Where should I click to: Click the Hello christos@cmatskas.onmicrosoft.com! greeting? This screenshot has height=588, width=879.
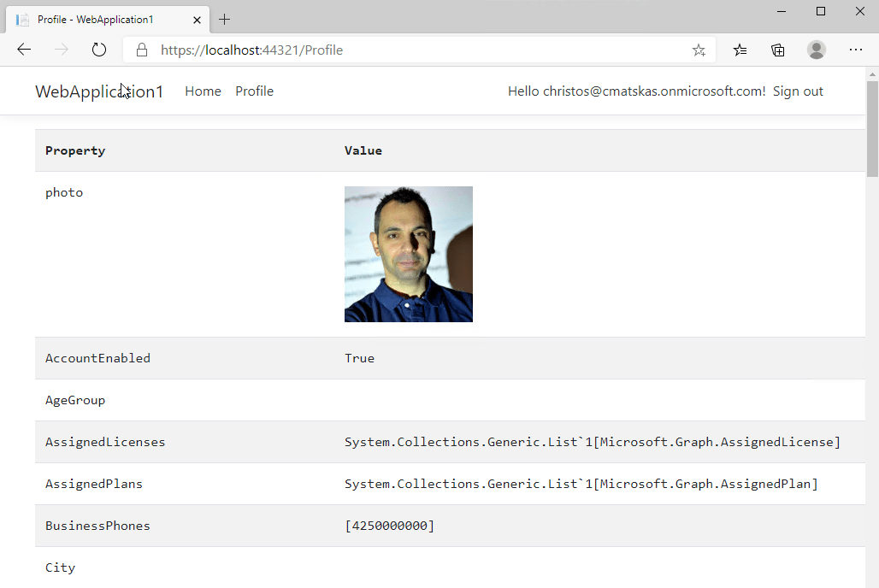[x=636, y=91]
